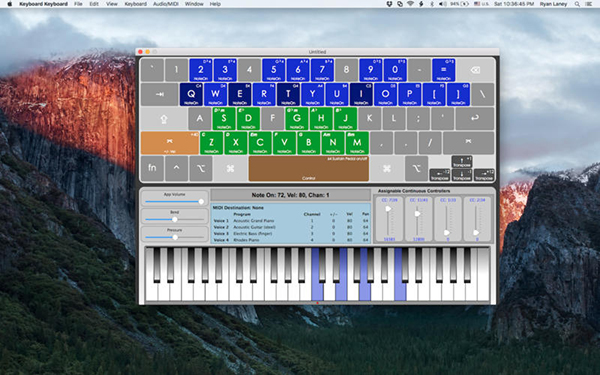Open the volume menu bar icon
Viewport: 600px width, 375px height.
tap(442, 4)
